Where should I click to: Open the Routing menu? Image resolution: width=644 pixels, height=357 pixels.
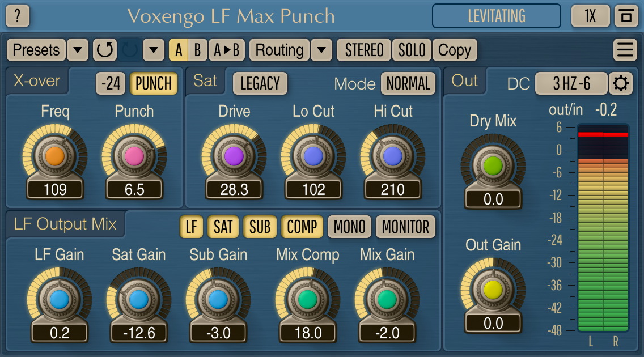click(x=279, y=50)
